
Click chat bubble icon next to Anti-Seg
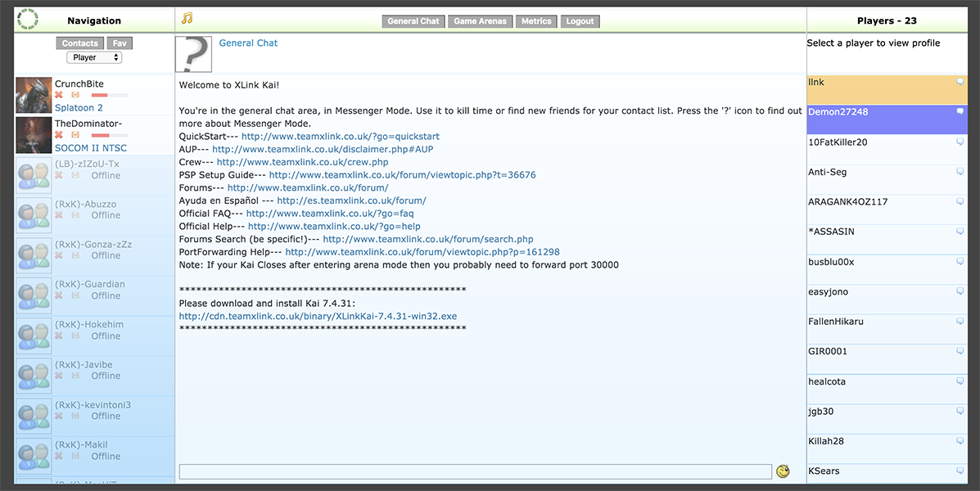(x=960, y=172)
